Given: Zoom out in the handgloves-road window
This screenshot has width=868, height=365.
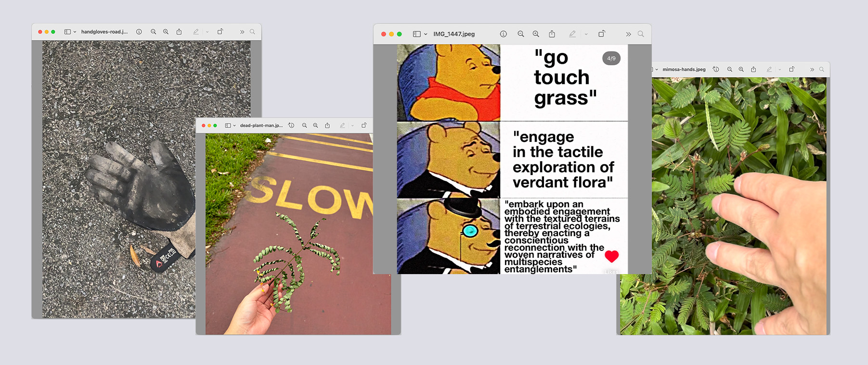Looking at the screenshot, I should pyautogui.click(x=153, y=32).
